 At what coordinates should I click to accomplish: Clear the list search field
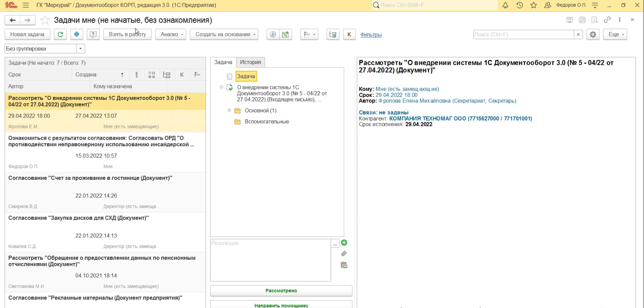pos(578,34)
